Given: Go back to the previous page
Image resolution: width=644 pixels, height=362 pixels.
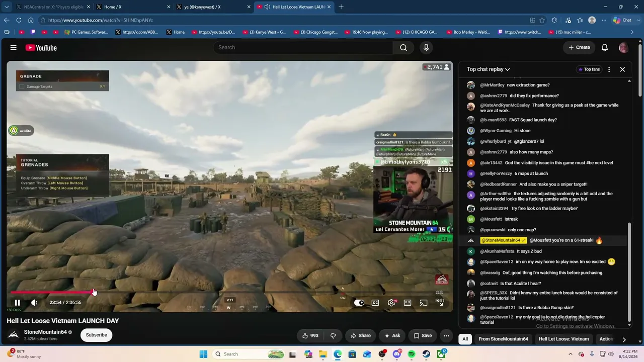Looking at the screenshot, I should [7, 20].
